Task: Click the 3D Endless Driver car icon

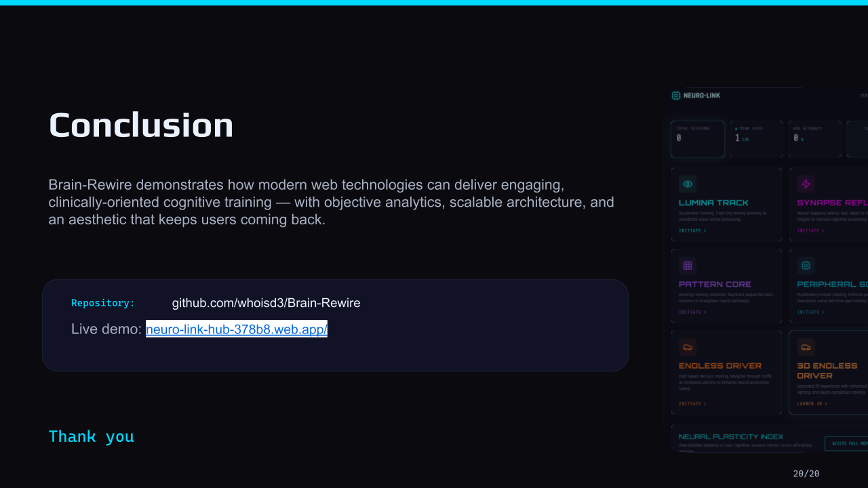Action: tap(806, 347)
